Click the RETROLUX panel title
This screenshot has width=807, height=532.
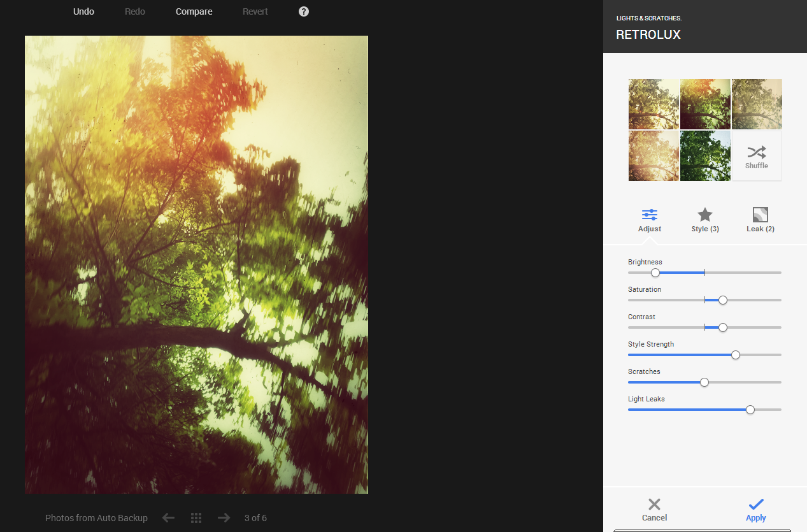(648, 35)
